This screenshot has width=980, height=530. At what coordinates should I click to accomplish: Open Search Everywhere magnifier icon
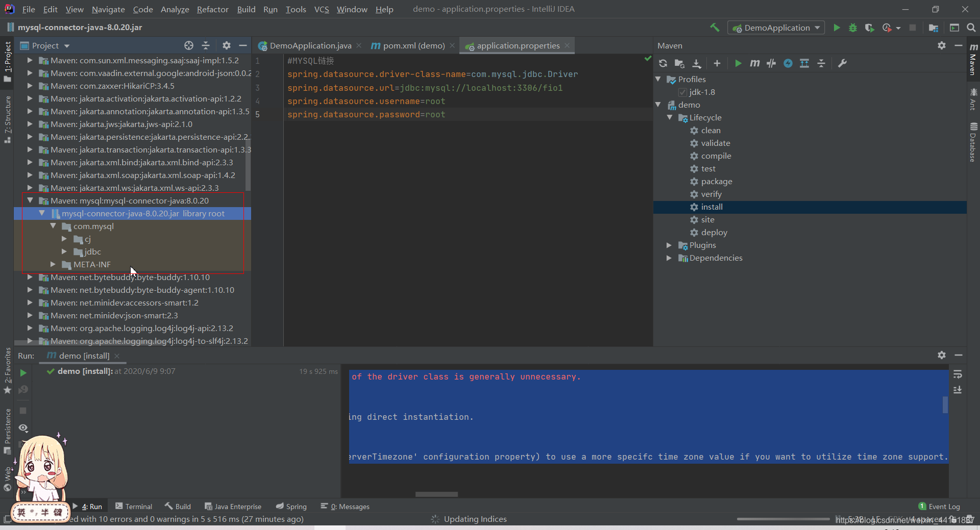coord(971,28)
